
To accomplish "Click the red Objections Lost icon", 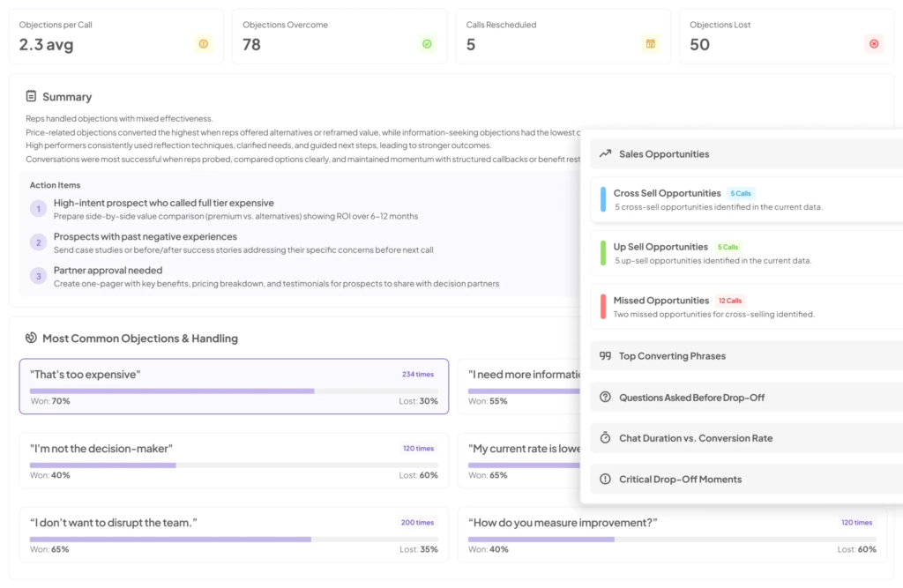I will tap(874, 44).
